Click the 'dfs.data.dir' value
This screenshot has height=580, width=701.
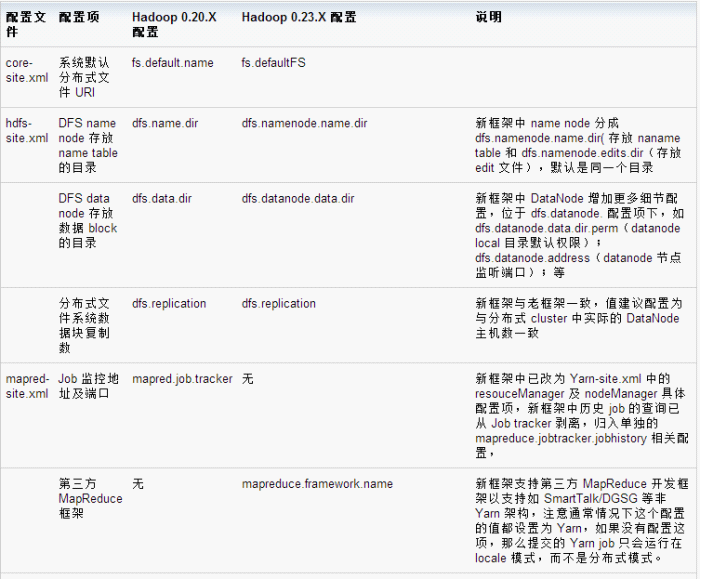point(162,198)
